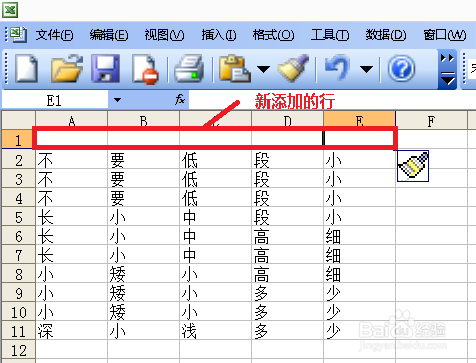Screen dimensions: 476x363
Task: Click inside the formula bar input
Action: point(332,100)
